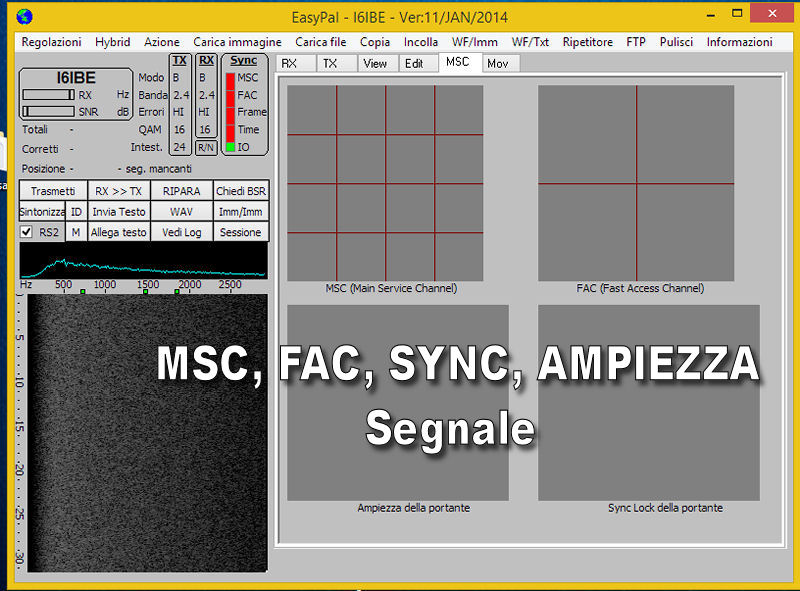Image resolution: width=800 pixels, height=591 pixels.
Task: Click the audio spectrum display
Action: point(143,261)
